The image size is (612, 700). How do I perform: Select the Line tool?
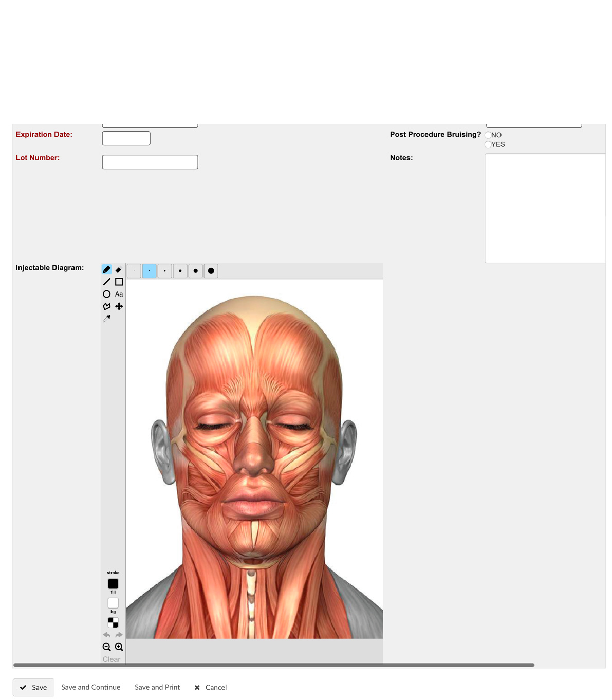point(106,282)
